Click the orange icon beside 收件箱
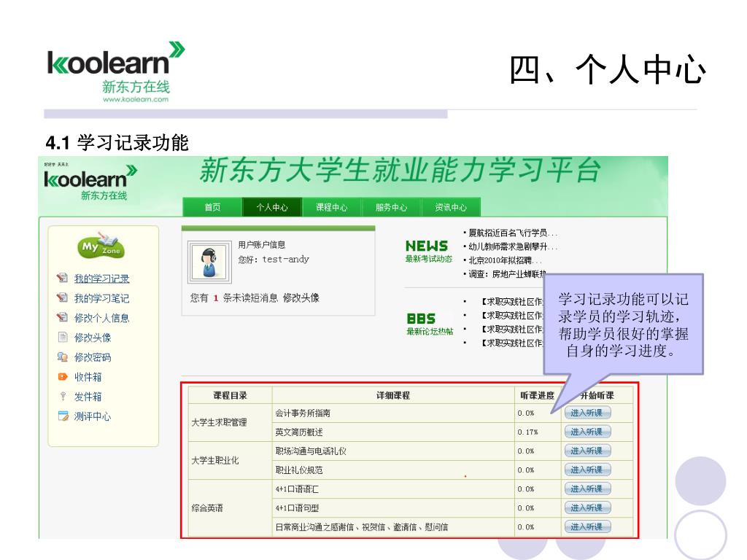The height and width of the screenshot is (560, 747). 63,377
